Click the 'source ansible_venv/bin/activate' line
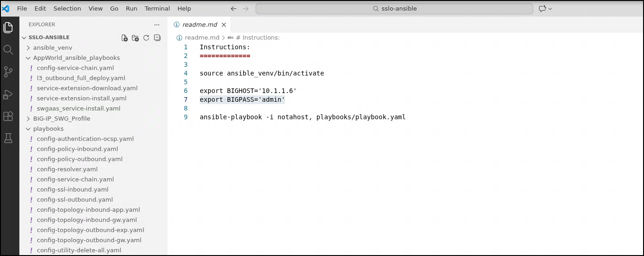The height and width of the screenshot is (256, 644). (x=262, y=73)
